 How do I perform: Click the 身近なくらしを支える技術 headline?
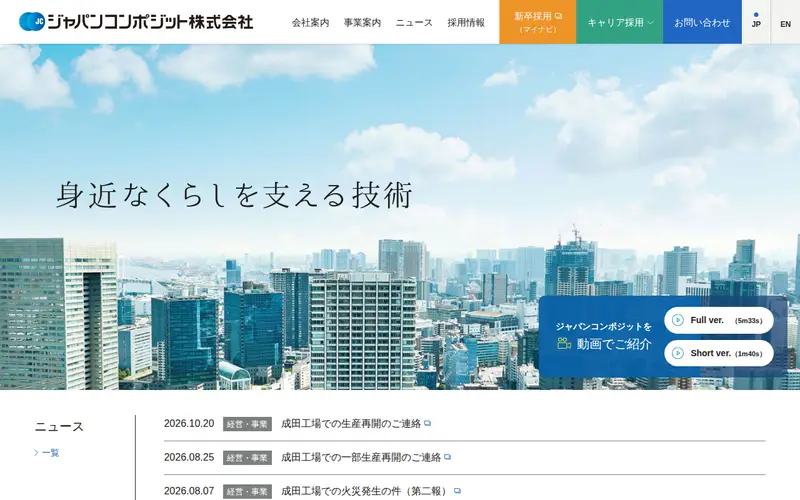234,195
